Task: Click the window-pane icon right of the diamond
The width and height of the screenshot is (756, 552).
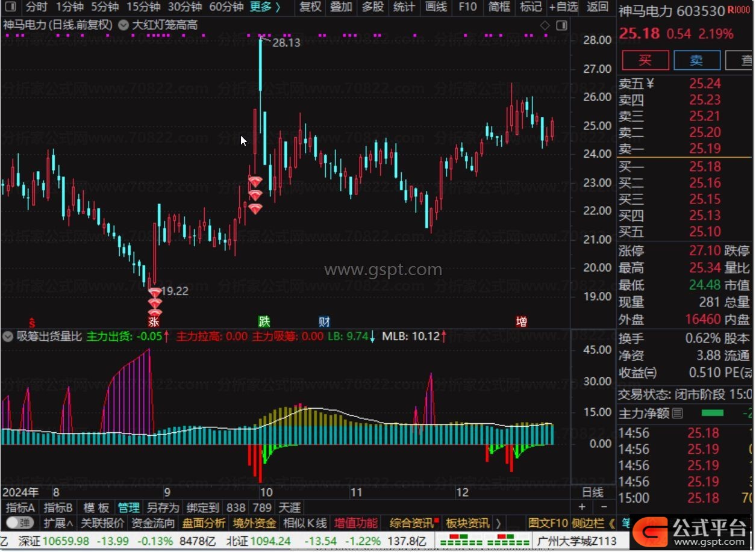Action: pyautogui.click(x=561, y=25)
